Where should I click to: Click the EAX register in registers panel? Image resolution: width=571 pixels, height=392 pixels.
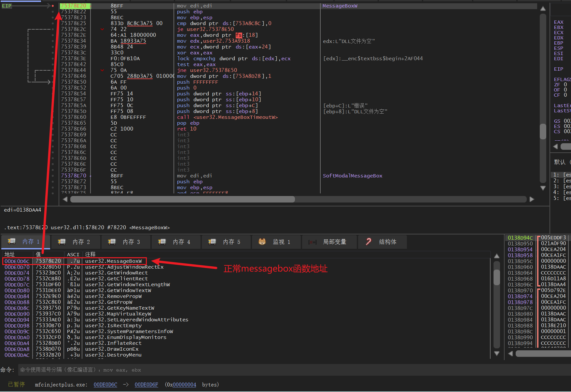pos(559,22)
